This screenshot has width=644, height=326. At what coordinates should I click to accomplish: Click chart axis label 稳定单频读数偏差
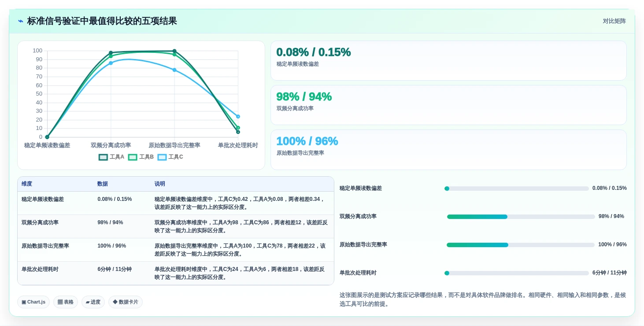pos(47,145)
